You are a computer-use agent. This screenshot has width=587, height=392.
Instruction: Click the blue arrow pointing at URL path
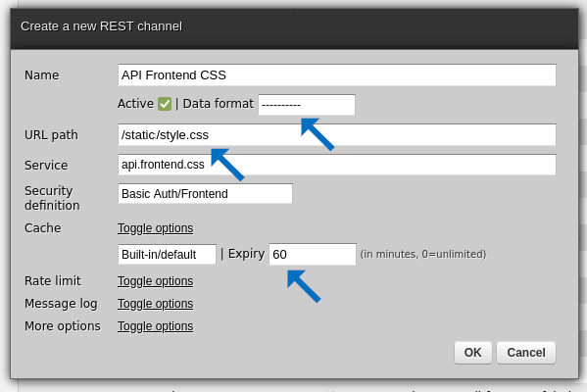[227, 165]
